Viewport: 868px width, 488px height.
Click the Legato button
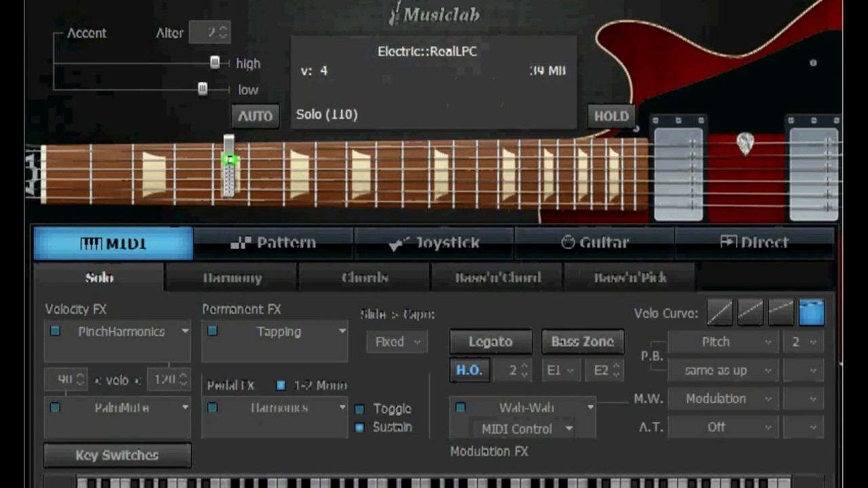point(490,342)
